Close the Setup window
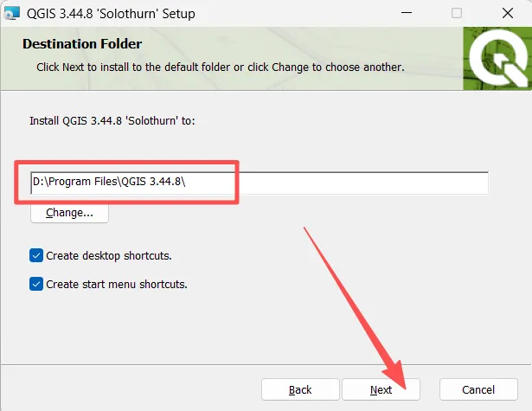The image size is (532, 411). [x=508, y=13]
